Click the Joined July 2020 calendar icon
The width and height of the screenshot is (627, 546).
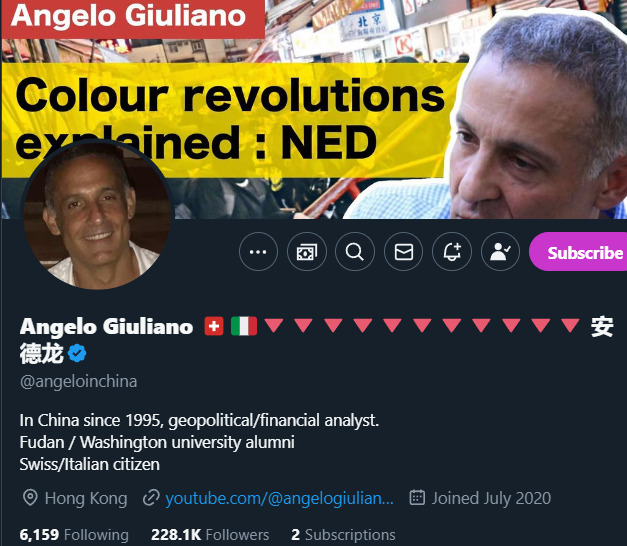point(417,498)
